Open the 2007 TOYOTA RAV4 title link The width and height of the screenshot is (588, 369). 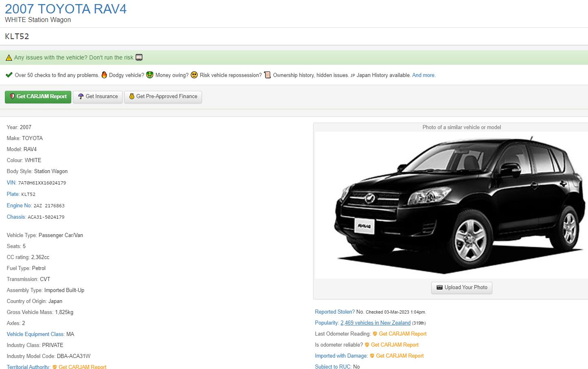[x=66, y=9]
